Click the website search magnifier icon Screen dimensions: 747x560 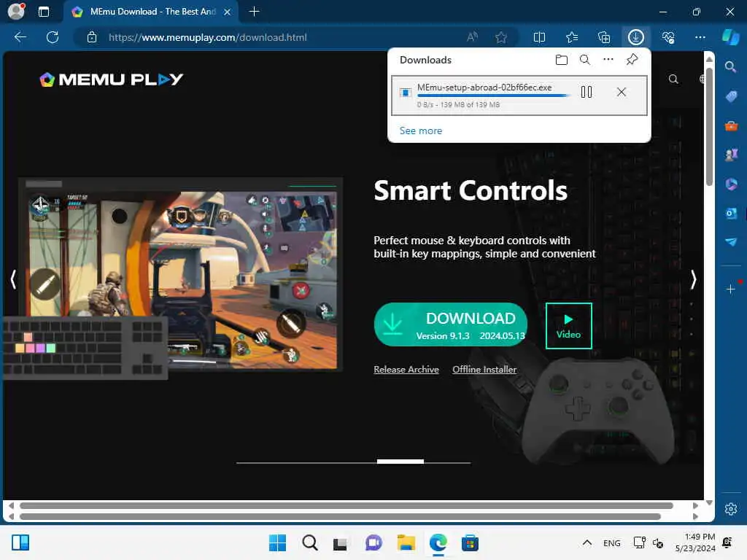(673, 79)
